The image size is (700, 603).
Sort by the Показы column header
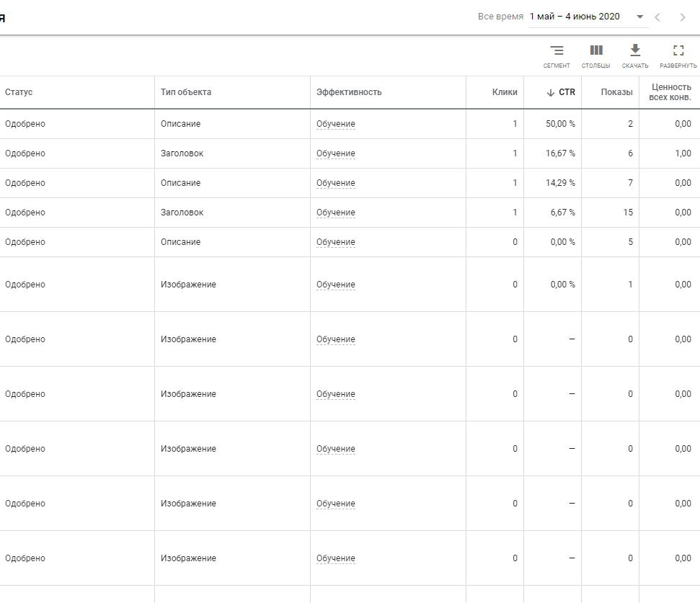[x=616, y=92]
